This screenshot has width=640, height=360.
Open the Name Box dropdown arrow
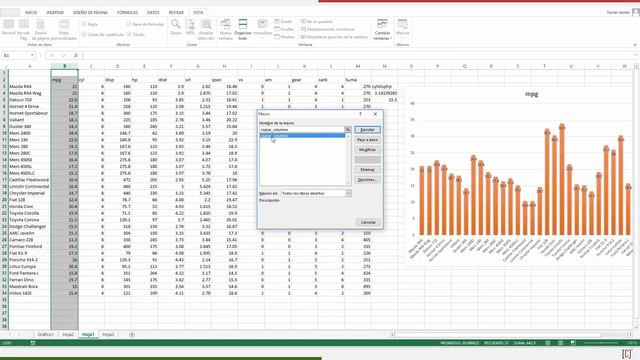[32, 56]
